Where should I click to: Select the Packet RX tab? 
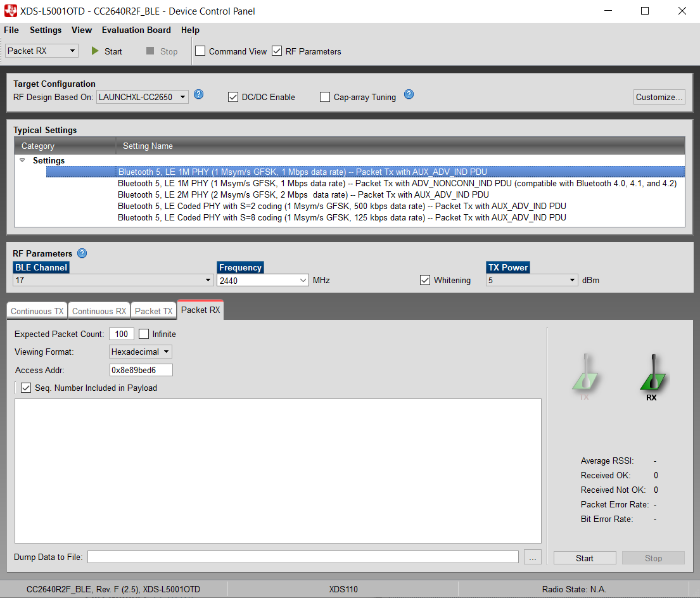(200, 310)
